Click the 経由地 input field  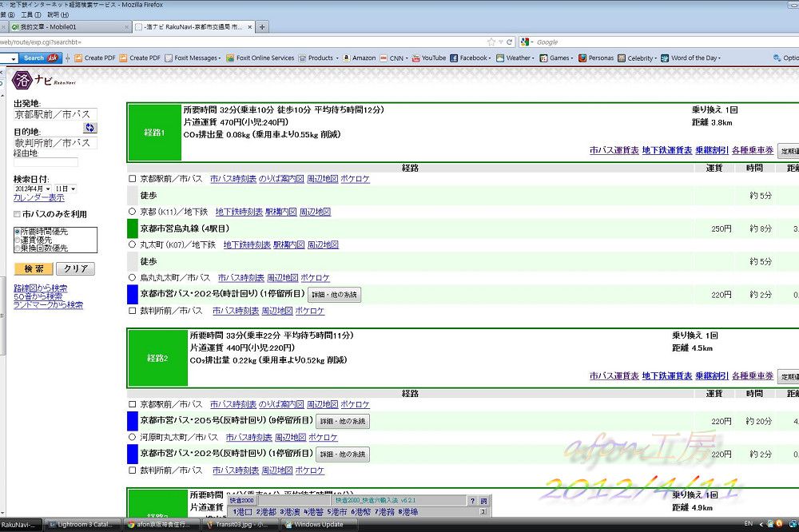pos(46,162)
